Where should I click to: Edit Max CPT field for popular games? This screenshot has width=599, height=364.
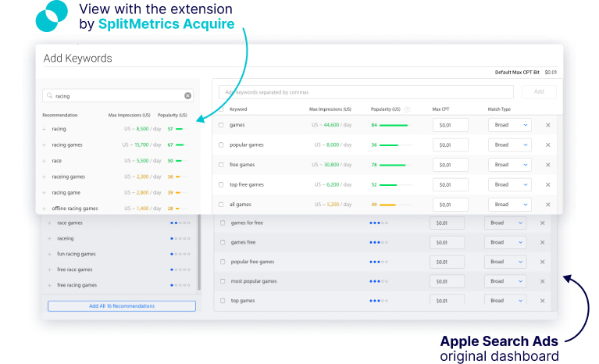451,145
